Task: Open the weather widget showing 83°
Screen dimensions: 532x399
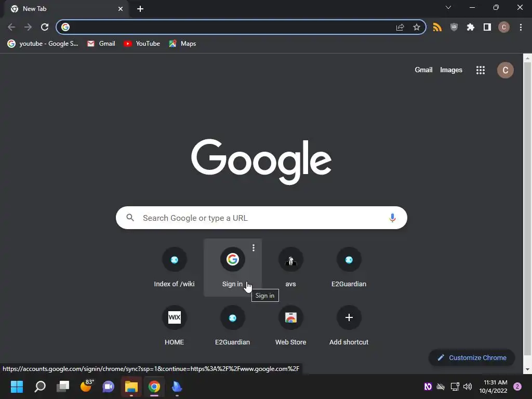Action: pyautogui.click(x=86, y=386)
